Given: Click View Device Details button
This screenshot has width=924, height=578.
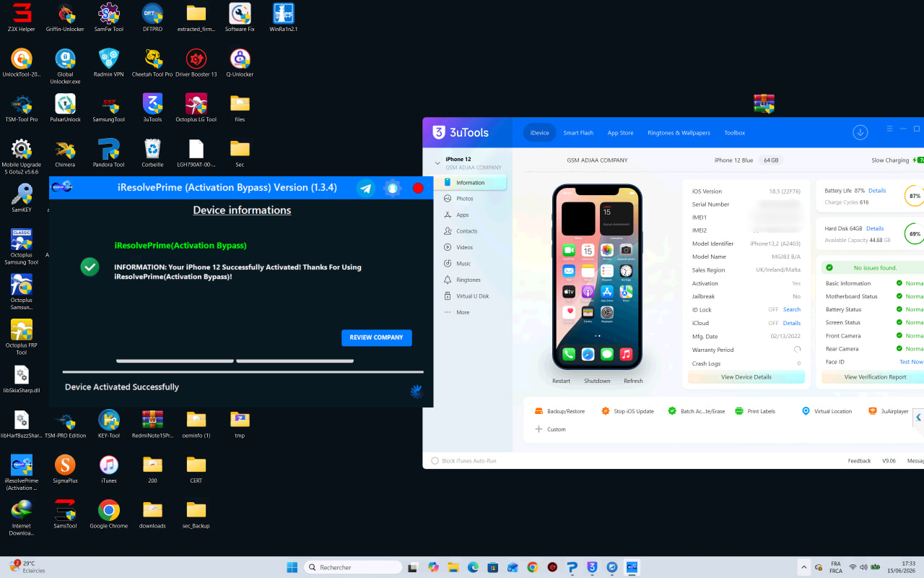Looking at the screenshot, I should click(x=746, y=376).
